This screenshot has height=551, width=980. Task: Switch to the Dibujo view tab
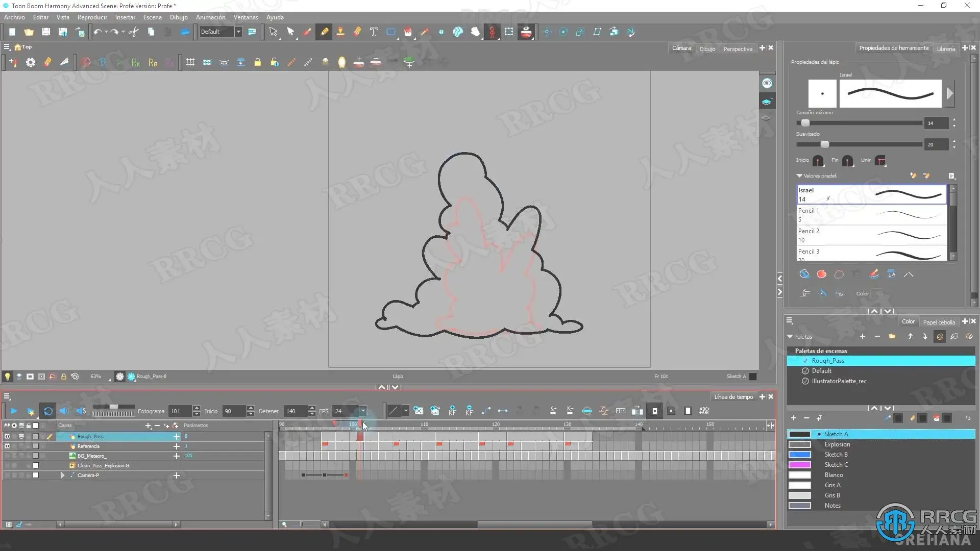pos(707,49)
